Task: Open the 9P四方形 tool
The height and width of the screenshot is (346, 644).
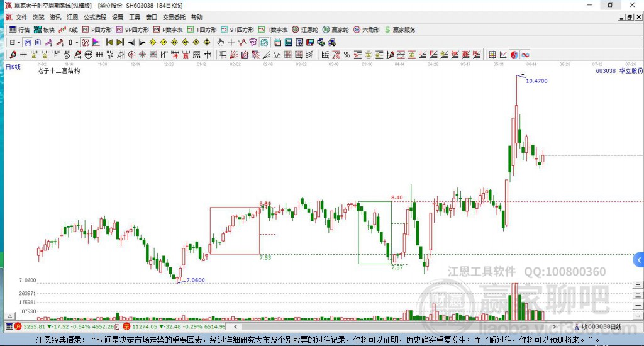Action: 133,30
